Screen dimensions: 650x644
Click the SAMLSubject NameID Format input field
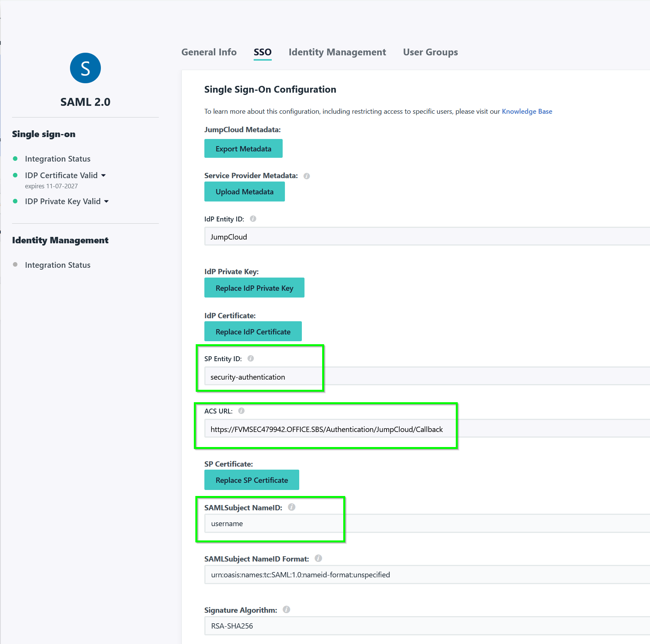click(427, 575)
